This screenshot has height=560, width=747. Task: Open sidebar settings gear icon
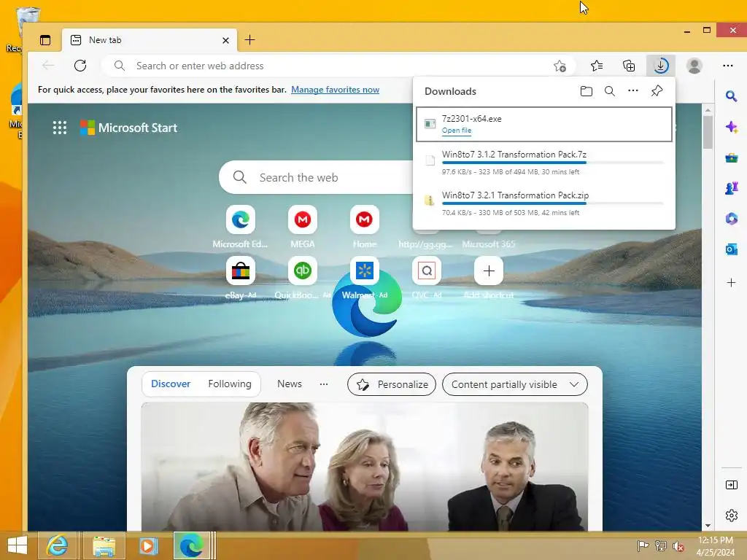731,516
